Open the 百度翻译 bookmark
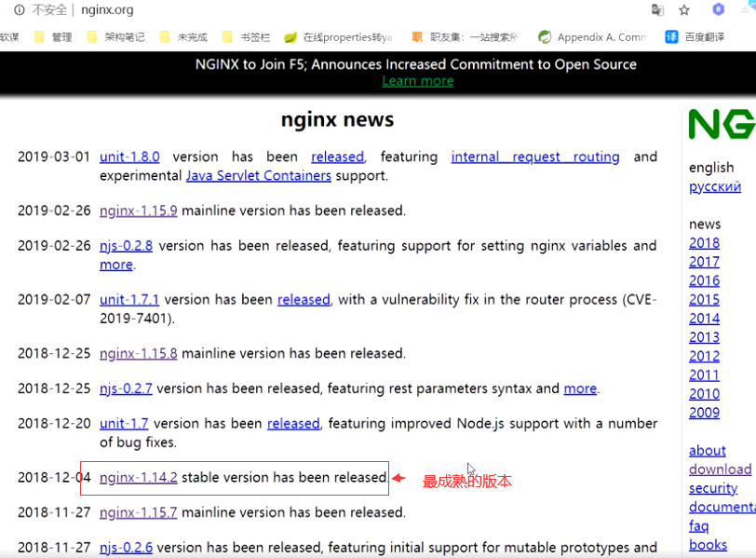 tap(695, 37)
